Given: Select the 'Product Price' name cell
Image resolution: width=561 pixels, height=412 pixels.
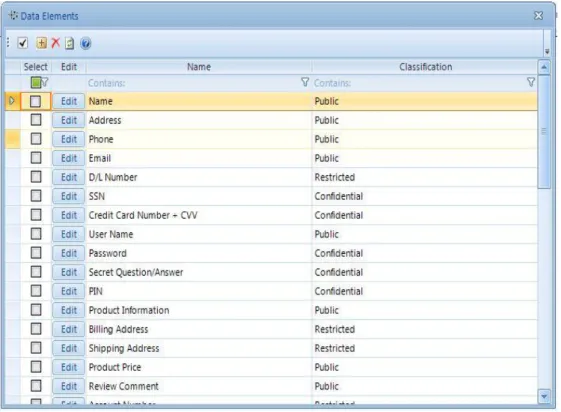Looking at the screenshot, I should pos(199,367).
